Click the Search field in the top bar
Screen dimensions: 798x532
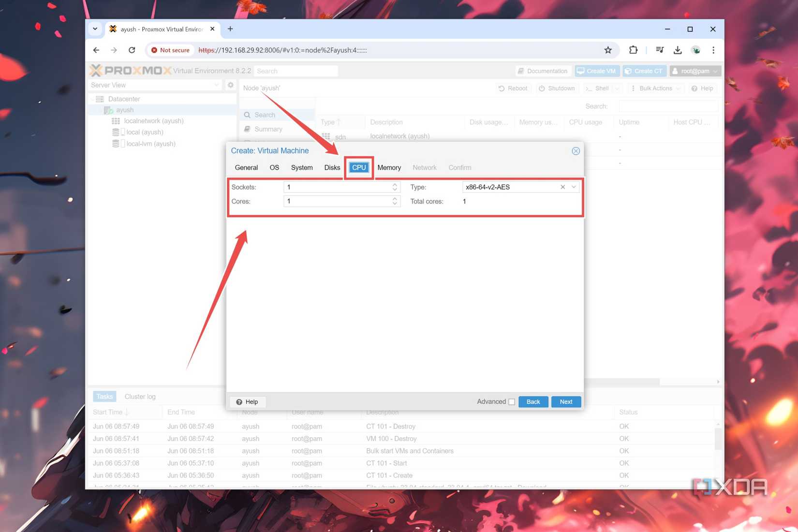click(296, 71)
